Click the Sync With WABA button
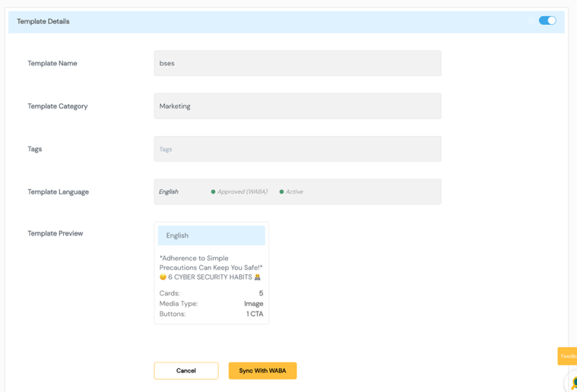This screenshot has height=392, width=577. pyautogui.click(x=262, y=371)
